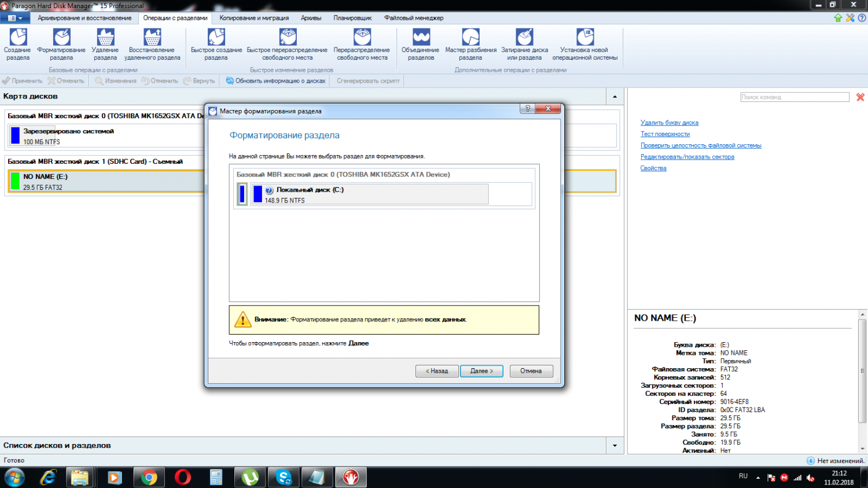
Task: Click the undo Отменить beside Вернуть
Action: tap(160, 81)
